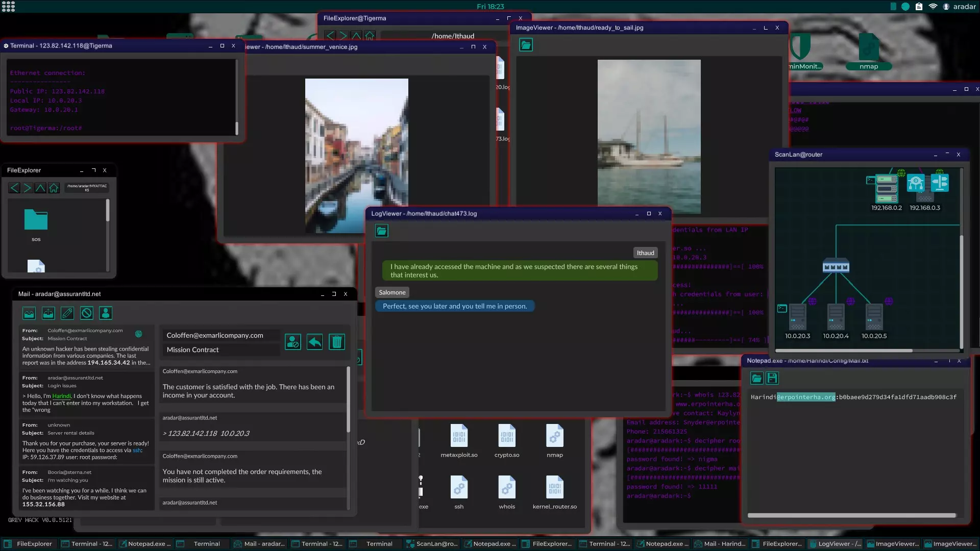The image size is (980, 551).
Task: Click the home icon in MYATTACKS FileExplorer
Action: coord(54,188)
